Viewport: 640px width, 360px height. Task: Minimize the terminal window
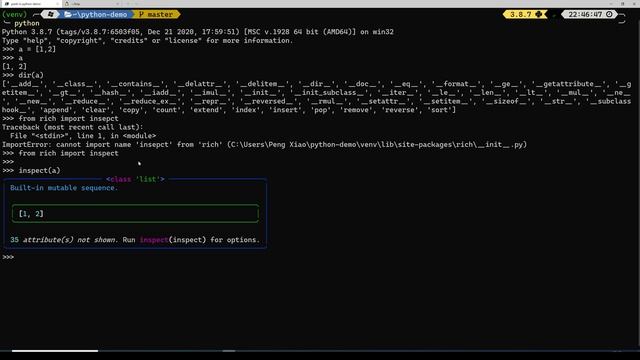point(611,4)
